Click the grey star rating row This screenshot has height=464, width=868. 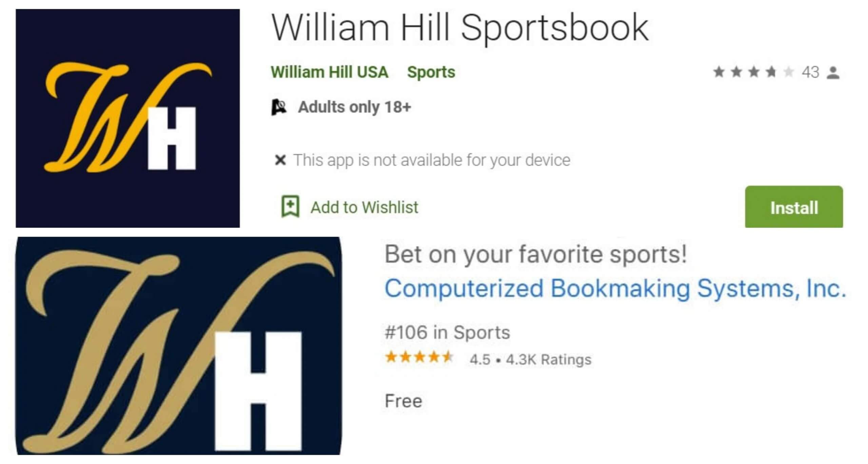[754, 72]
